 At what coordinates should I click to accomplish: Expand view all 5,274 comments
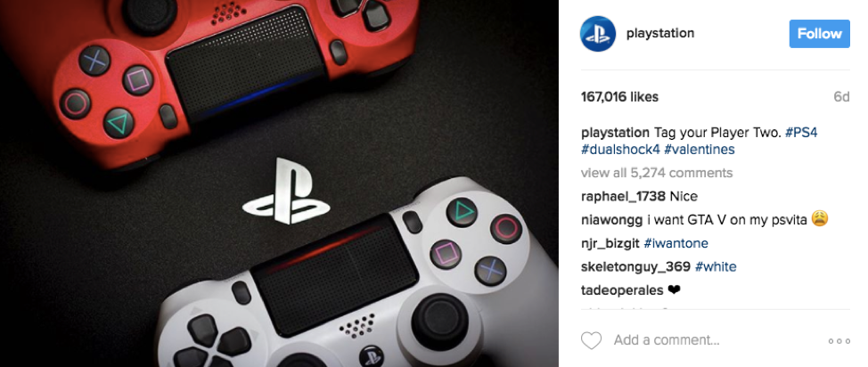pyautogui.click(x=657, y=173)
